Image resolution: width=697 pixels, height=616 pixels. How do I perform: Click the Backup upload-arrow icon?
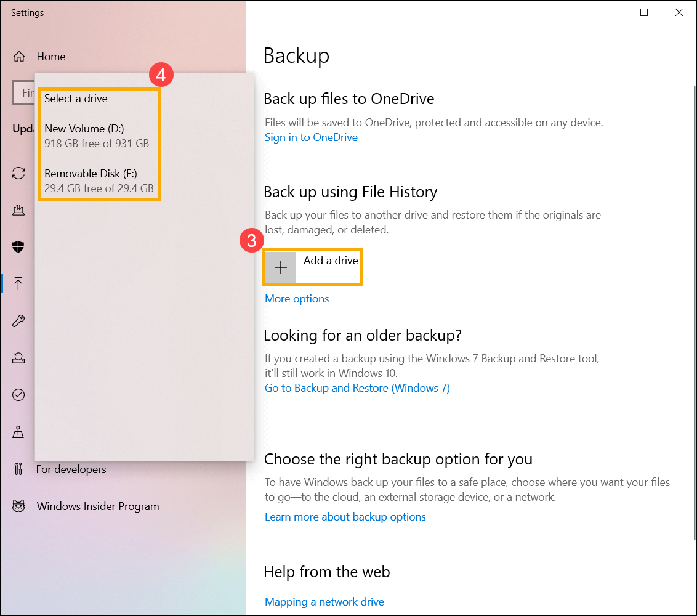pos(18,283)
